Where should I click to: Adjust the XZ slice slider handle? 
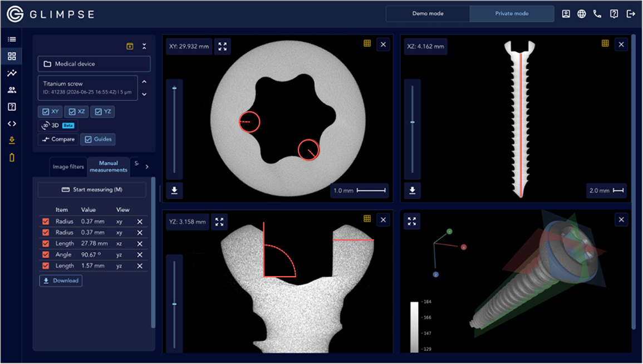click(412, 122)
